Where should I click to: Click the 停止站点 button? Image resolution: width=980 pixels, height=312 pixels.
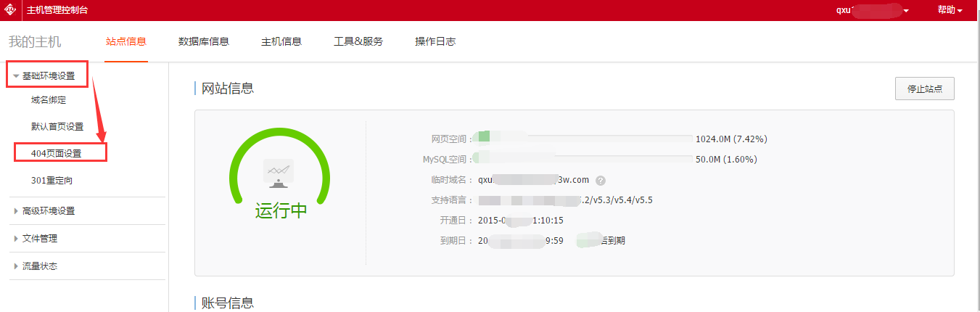924,89
